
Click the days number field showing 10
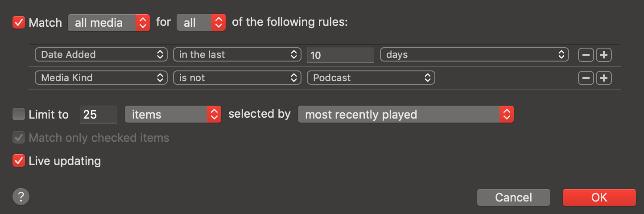(340, 55)
